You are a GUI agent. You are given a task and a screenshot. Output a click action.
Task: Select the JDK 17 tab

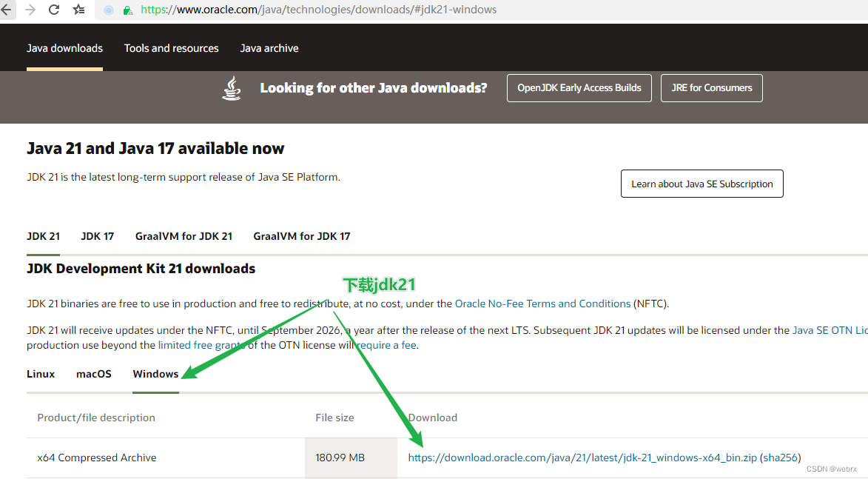tap(98, 236)
